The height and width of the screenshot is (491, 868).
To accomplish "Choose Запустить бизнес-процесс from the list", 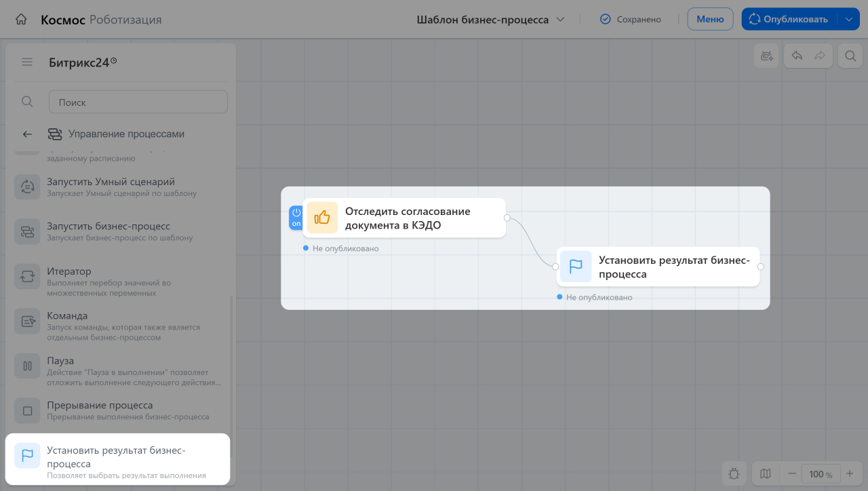I will 118,231.
